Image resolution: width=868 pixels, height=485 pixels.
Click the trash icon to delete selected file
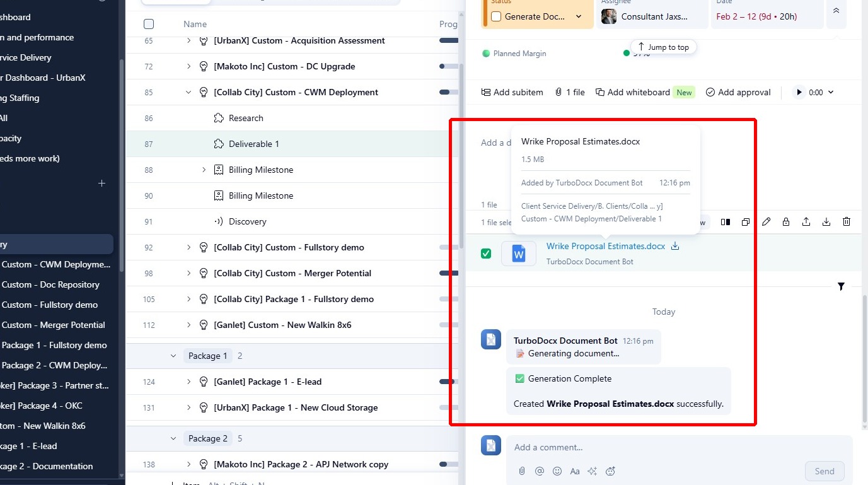tap(847, 222)
